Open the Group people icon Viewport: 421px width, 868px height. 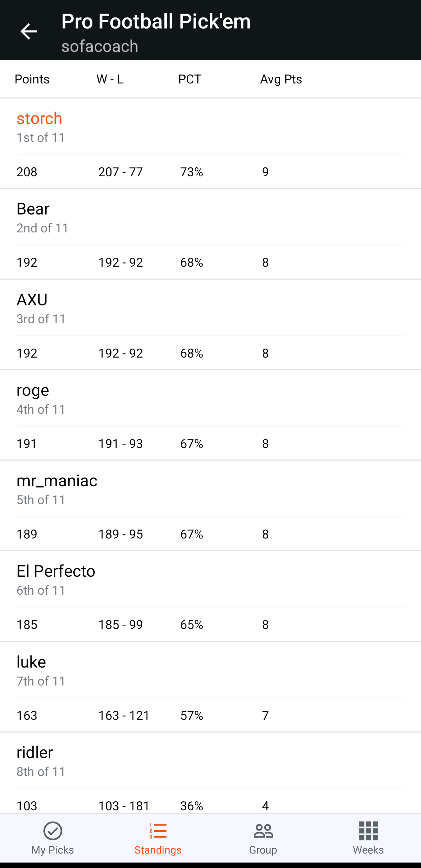[263, 831]
